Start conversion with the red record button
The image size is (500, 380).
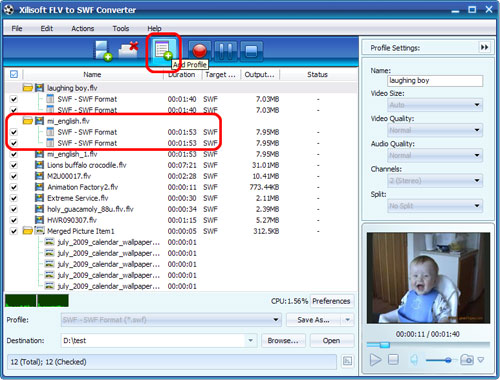(x=200, y=51)
